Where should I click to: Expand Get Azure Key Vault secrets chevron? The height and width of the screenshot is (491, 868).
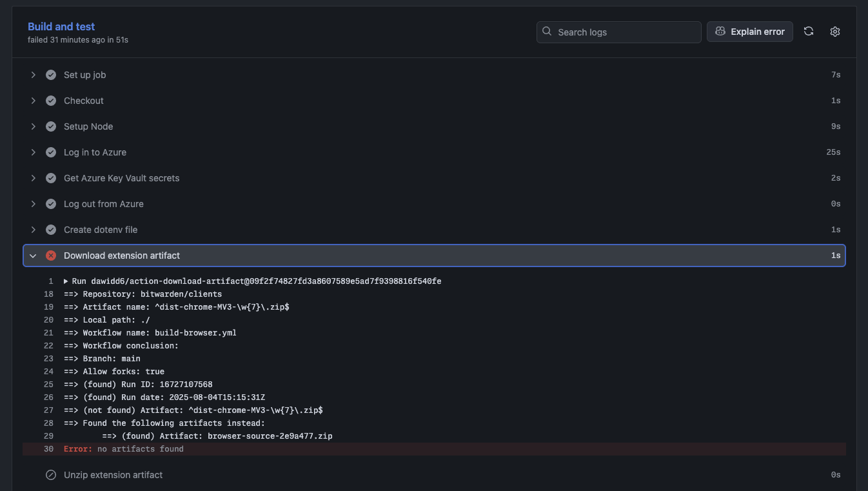coord(34,178)
